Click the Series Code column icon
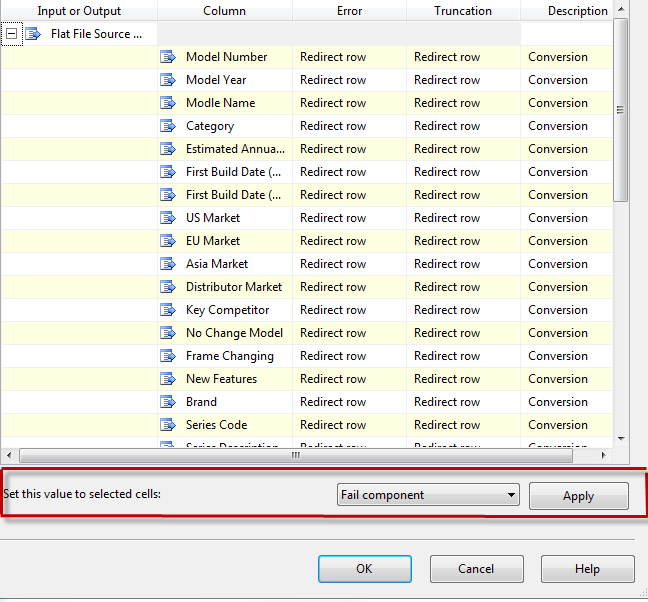Image resolution: width=648 pixels, height=602 pixels. tap(168, 425)
